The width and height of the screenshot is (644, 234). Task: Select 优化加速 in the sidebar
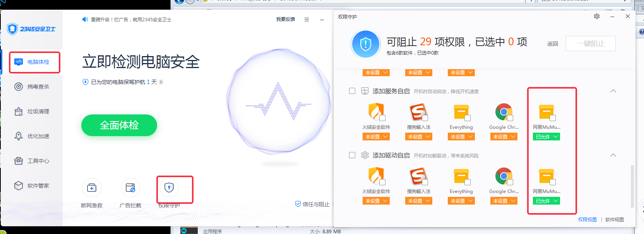32,136
